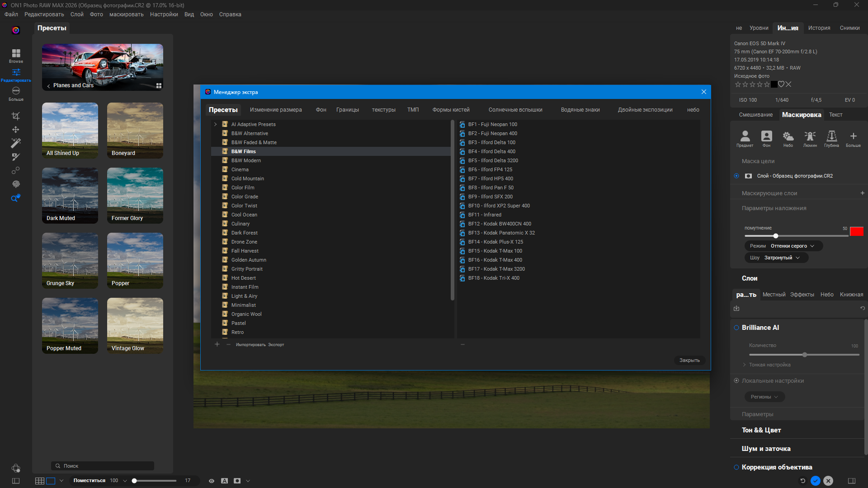Toggle the Brilliance AI effect on or off
Screen dimensions: 868x488
pos(736,328)
